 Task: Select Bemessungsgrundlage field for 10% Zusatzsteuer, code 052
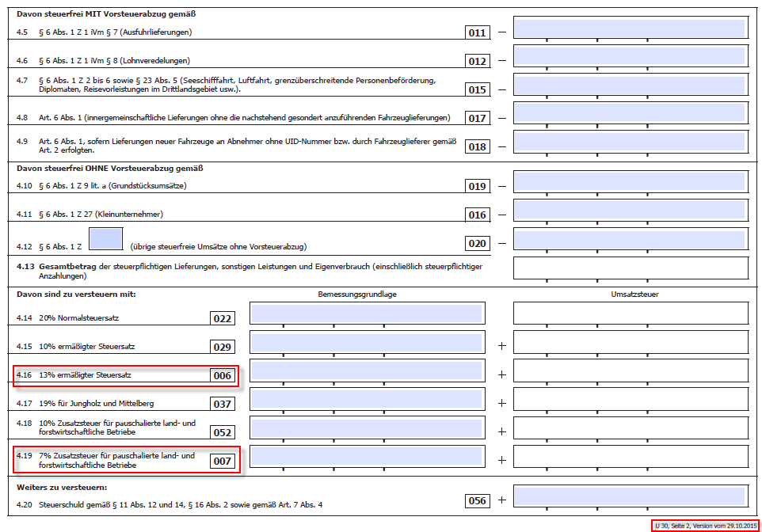(367, 427)
